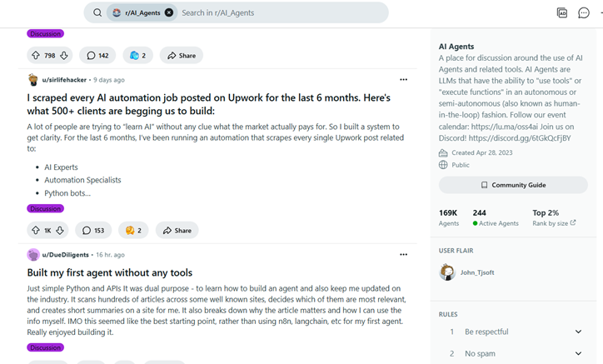The image size is (603, 364).
Task: Upvote the post with 1K votes
Action: click(x=36, y=230)
